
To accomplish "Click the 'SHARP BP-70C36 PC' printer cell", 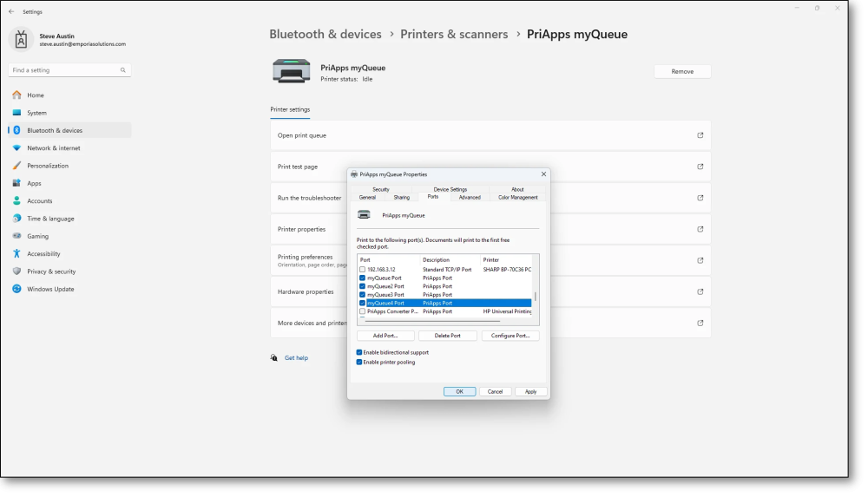I will coord(507,270).
